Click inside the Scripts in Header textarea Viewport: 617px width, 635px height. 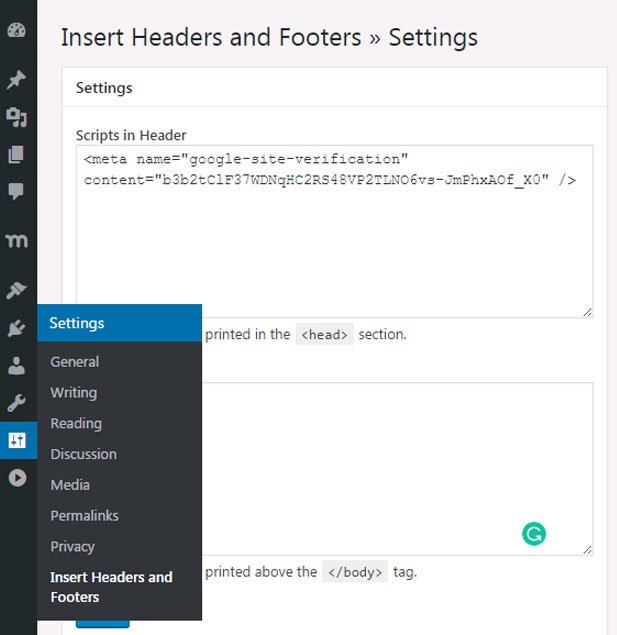coord(334,231)
